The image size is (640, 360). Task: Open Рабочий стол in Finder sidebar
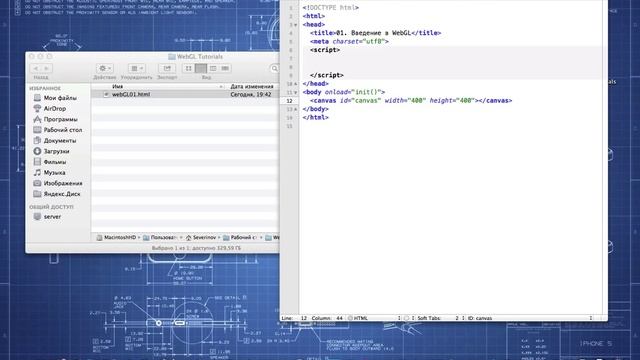click(62, 130)
